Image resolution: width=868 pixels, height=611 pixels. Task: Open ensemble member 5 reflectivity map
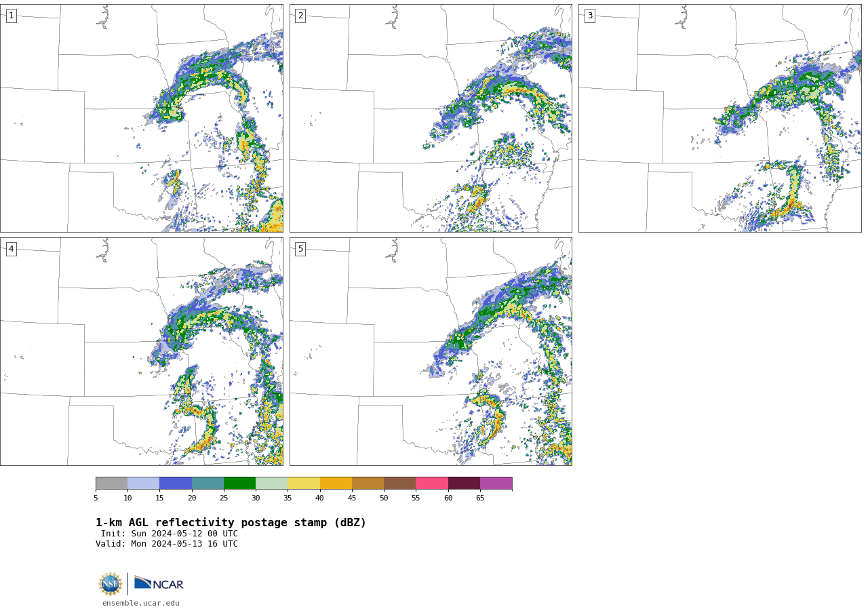(431, 351)
